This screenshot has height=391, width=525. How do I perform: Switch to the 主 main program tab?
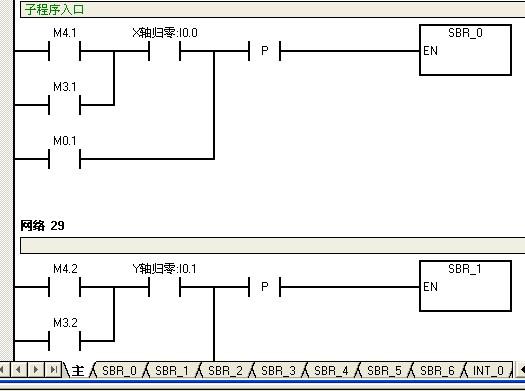tap(78, 371)
